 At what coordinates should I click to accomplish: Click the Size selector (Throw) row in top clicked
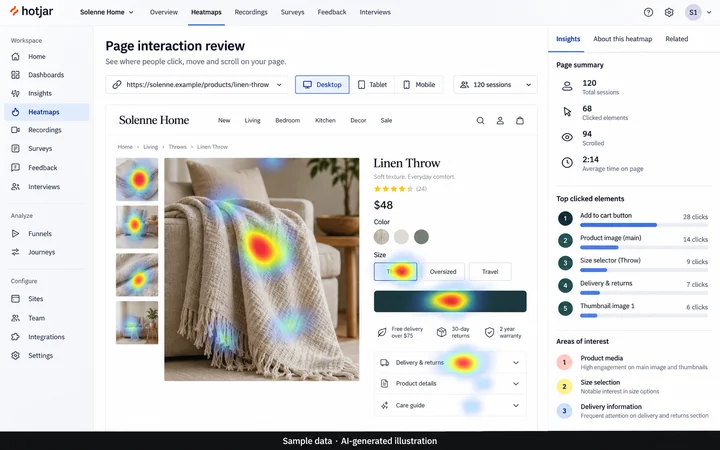633,264
